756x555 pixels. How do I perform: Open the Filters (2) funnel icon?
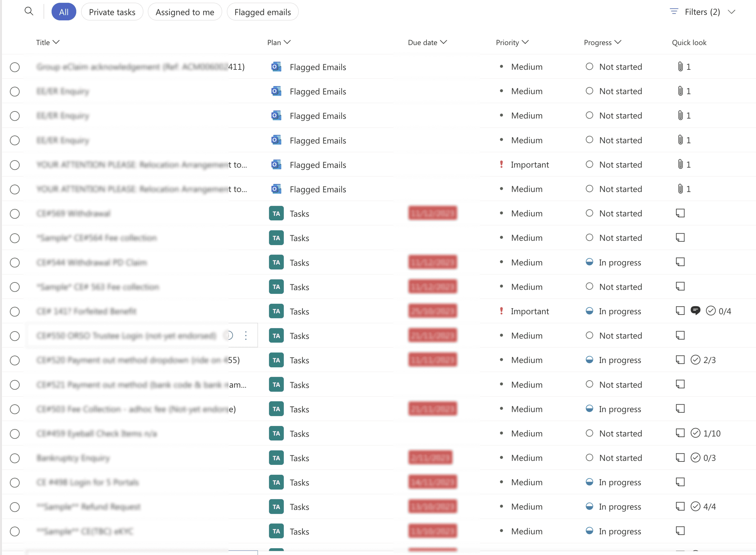[674, 12]
